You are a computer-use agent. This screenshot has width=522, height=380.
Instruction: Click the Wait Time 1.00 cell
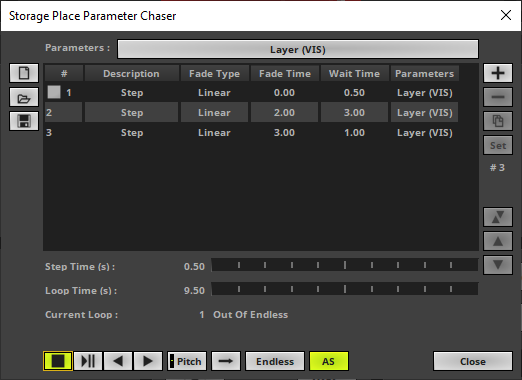click(x=354, y=132)
